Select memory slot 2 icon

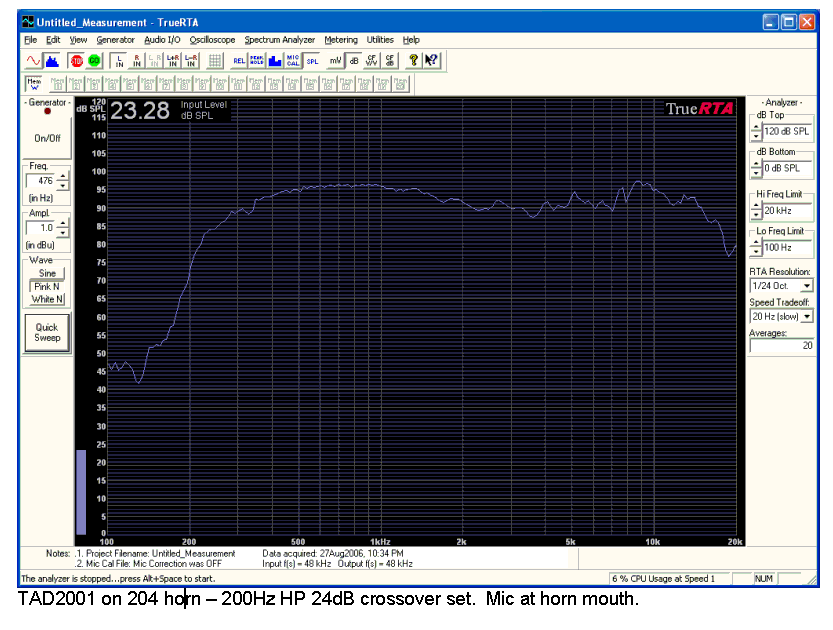click(x=76, y=84)
